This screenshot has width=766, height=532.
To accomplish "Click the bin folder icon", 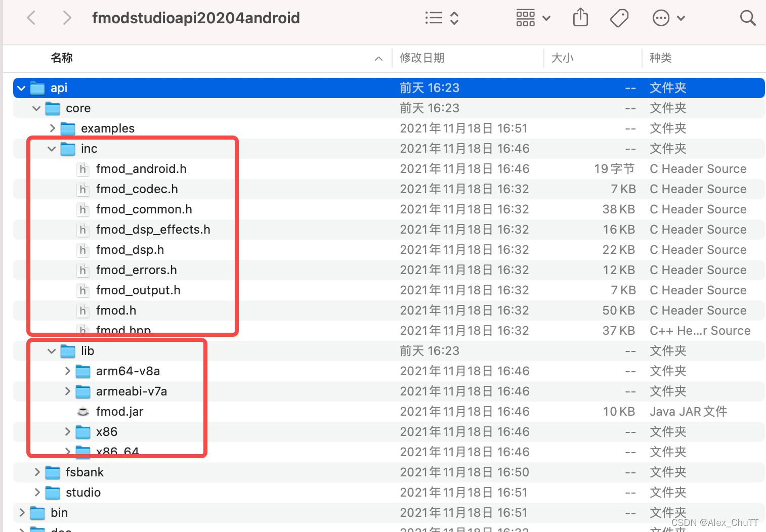I will coord(37,513).
